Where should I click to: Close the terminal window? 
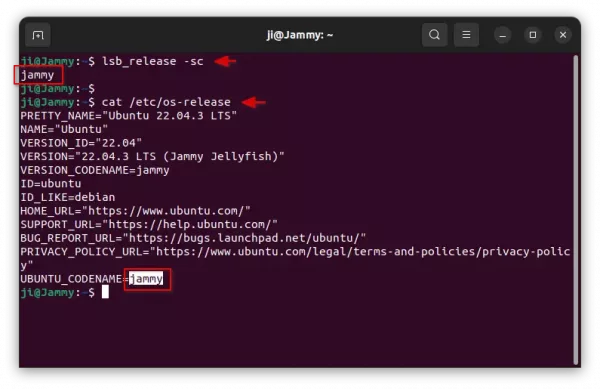pos(562,35)
